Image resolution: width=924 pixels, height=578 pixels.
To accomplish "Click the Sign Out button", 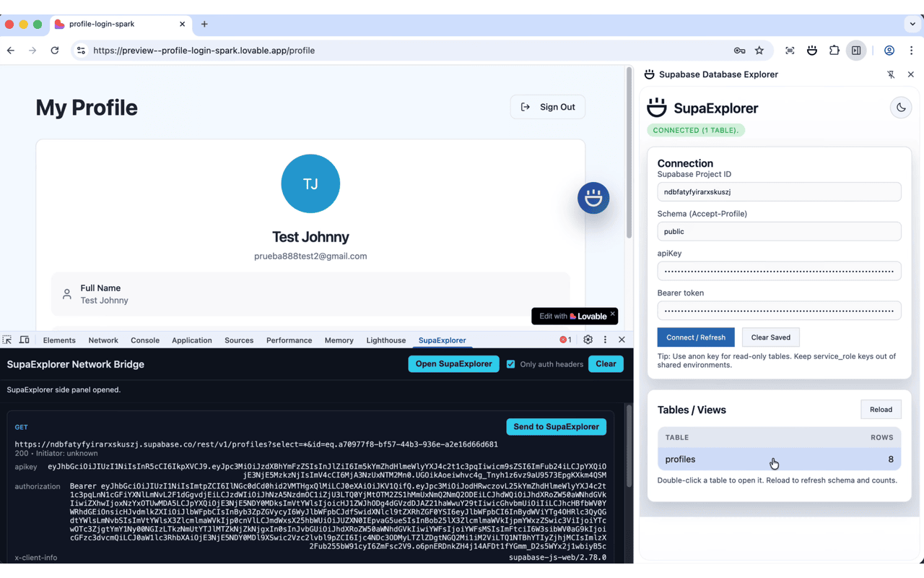I will 548,107.
